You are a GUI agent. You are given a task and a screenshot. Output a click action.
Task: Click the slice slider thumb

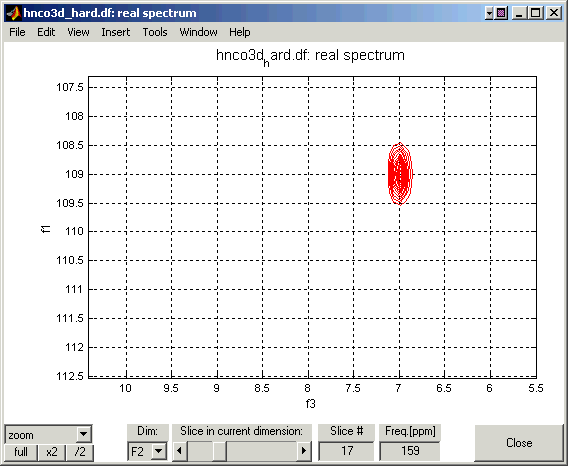pos(219,451)
